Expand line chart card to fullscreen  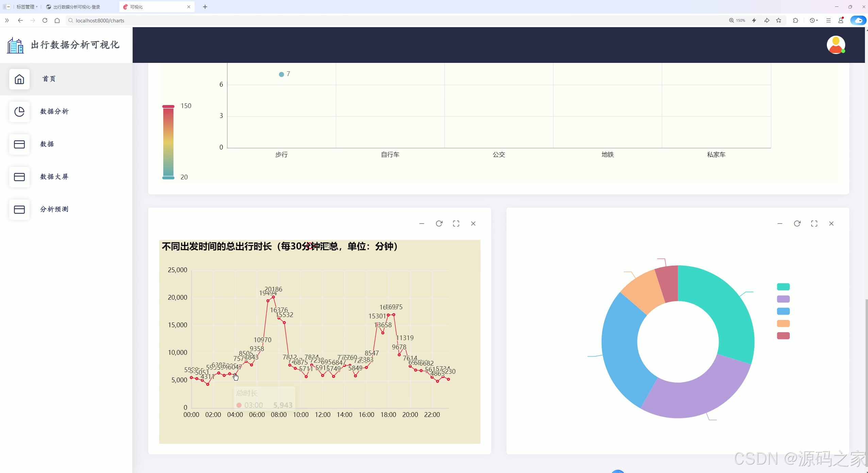click(x=456, y=224)
